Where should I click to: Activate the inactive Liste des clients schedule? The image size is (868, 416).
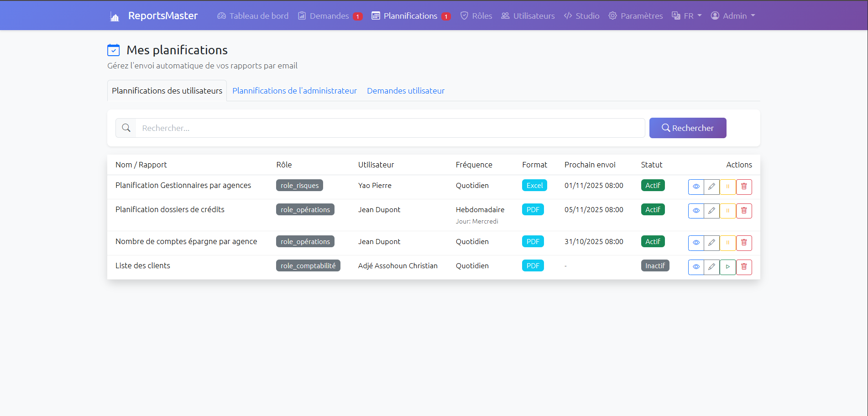[727, 267]
